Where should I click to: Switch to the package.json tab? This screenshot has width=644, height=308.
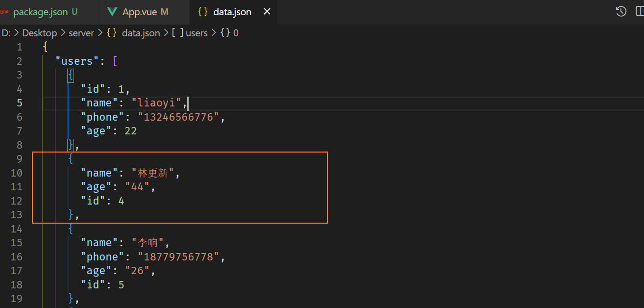[x=40, y=12]
